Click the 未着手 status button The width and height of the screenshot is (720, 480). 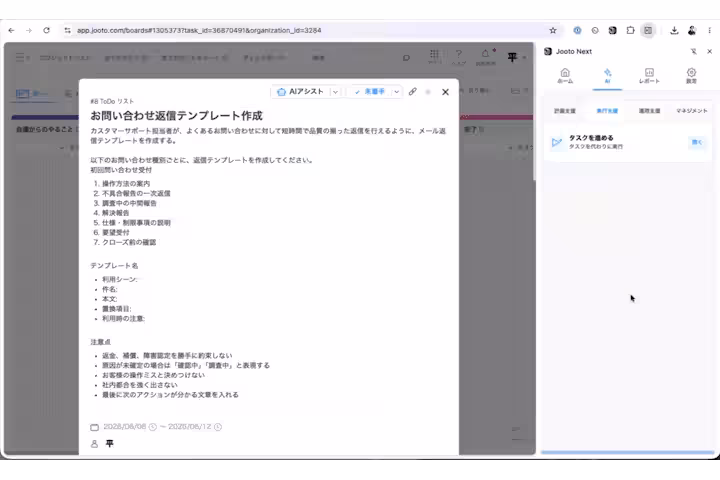click(x=371, y=92)
